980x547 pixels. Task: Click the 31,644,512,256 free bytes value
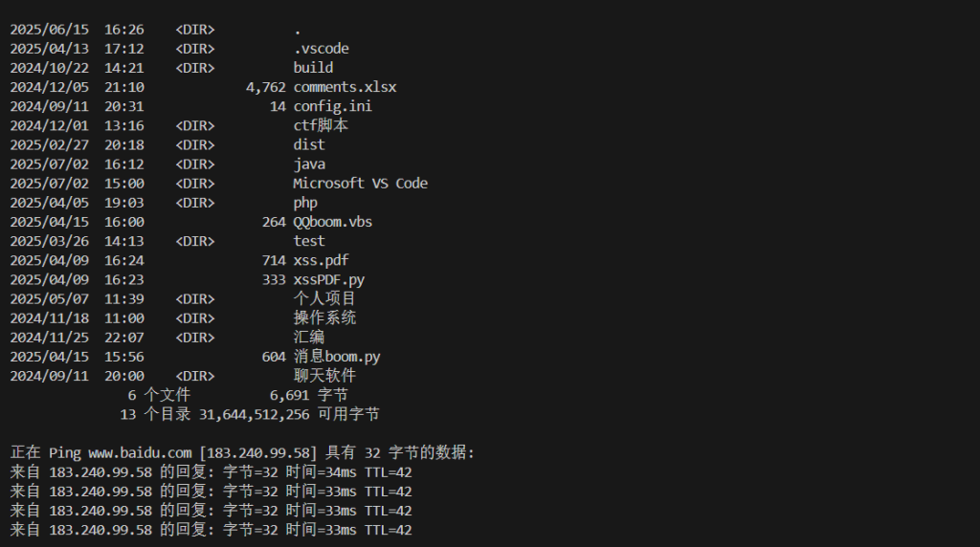click(x=254, y=415)
